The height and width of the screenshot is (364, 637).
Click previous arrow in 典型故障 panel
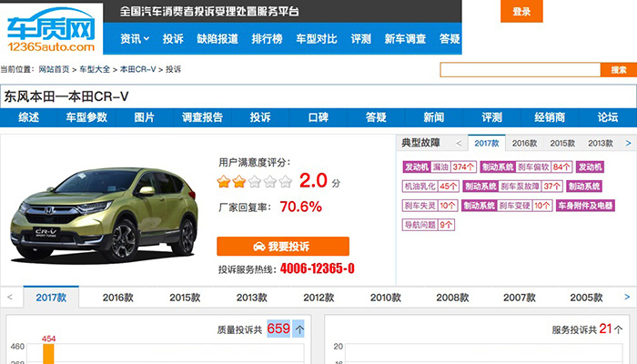pyautogui.click(x=459, y=143)
